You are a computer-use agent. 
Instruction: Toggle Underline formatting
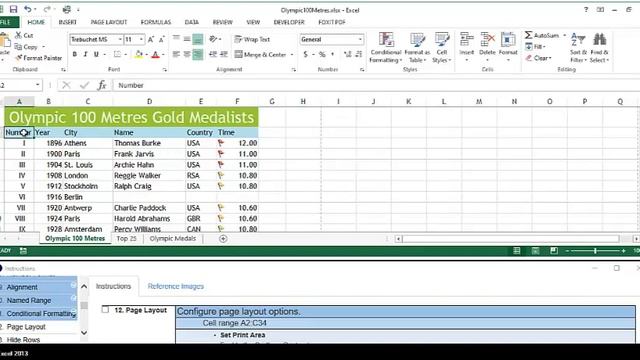point(96,54)
